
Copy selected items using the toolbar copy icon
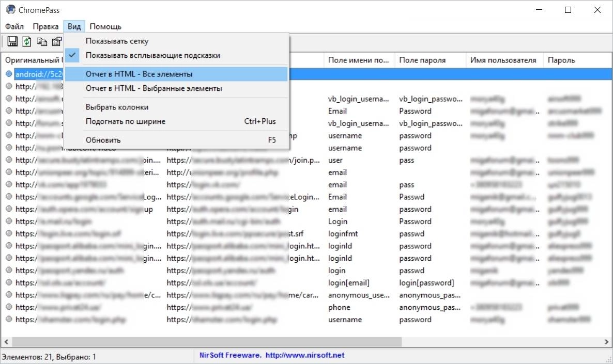click(x=42, y=41)
